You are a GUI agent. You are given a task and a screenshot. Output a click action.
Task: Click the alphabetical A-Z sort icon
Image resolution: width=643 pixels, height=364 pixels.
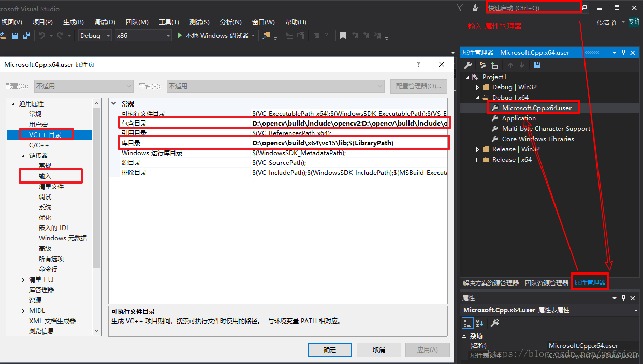click(x=480, y=323)
